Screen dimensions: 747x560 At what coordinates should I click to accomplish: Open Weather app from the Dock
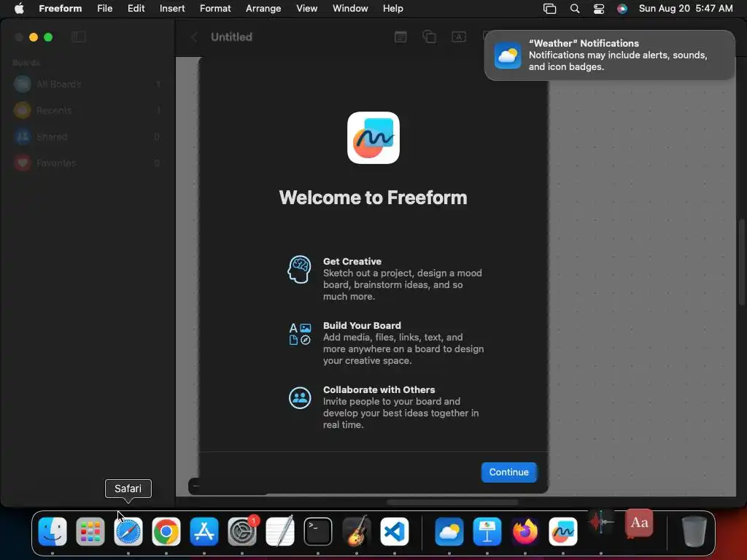[449, 532]
